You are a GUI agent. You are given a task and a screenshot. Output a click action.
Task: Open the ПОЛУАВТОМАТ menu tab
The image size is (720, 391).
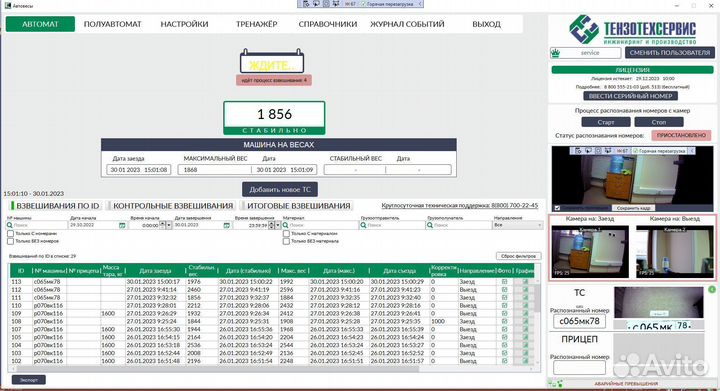112,24
